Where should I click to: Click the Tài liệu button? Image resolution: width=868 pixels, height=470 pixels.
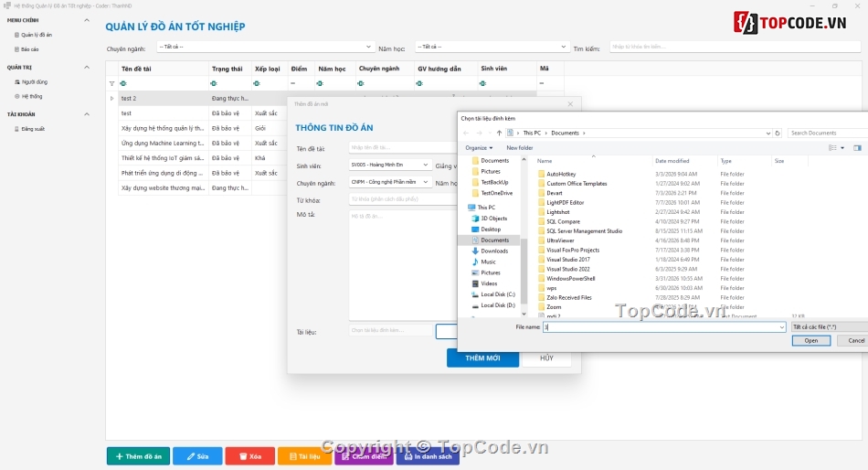304,456
